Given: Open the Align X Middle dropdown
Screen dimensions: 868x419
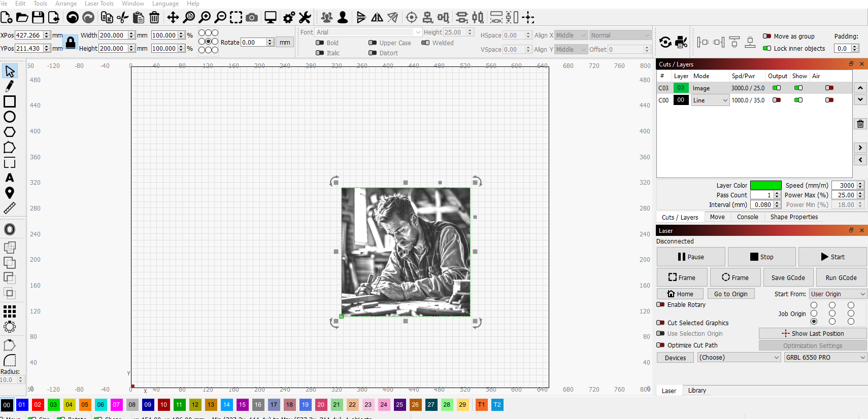Looking at the screenshot, I should point(571,35).
